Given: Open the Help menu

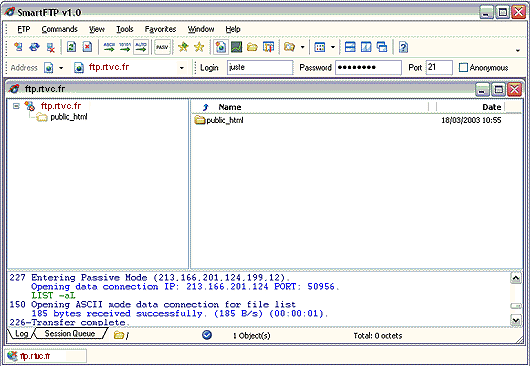Looking at the screenshot, I should [x=233, y=29].
